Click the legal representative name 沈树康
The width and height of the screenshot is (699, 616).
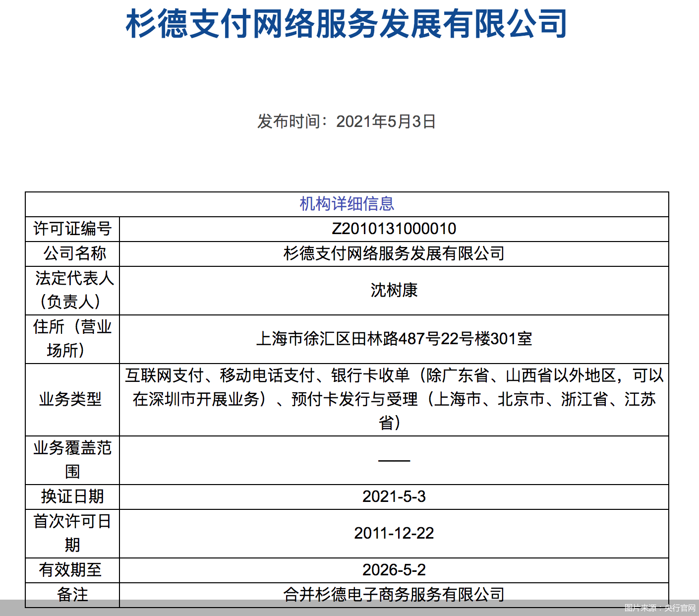coord(394,290)
